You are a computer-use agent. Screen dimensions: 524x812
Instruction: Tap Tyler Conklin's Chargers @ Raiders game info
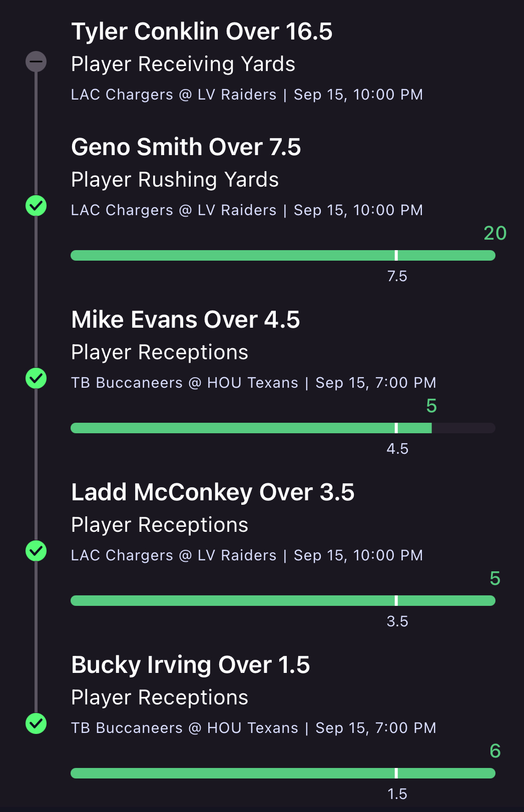pyautogui.click(x=247, y=95)
